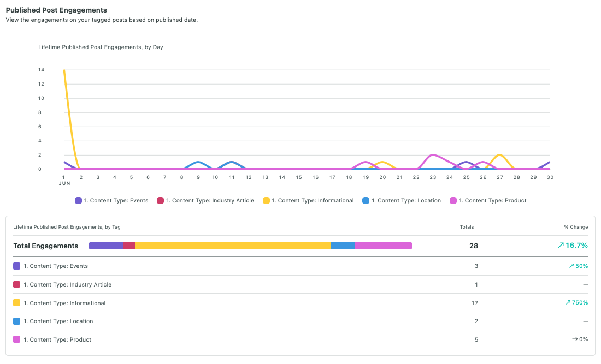
Task: Select the Informational row swatch in the table
Action: point(16,303)
